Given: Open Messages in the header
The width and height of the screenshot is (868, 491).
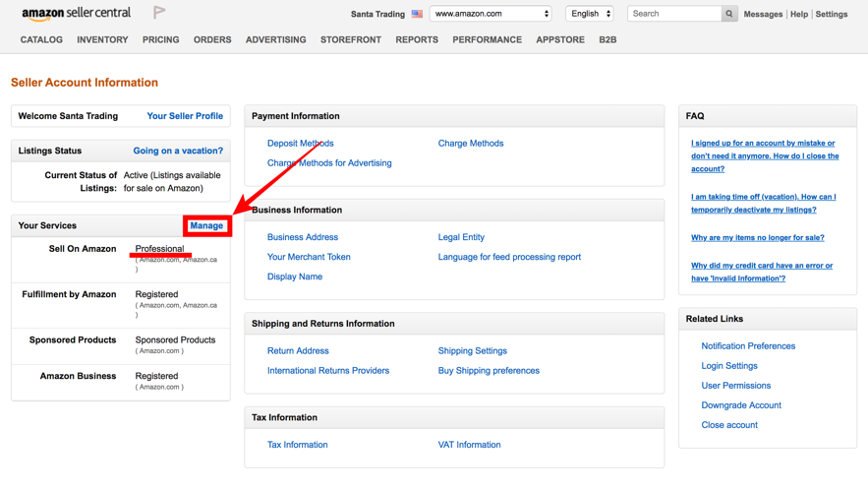Looking at the screenshot, I should pos(763,14).
